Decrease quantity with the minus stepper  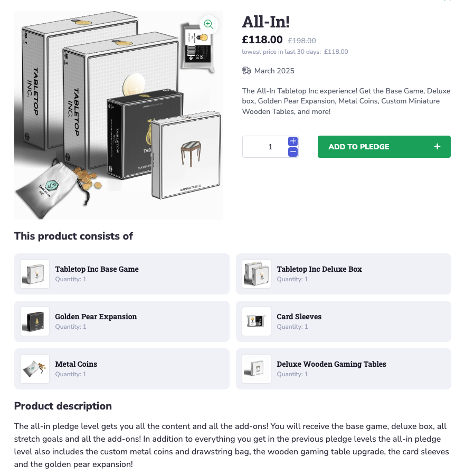pos(293,152)
